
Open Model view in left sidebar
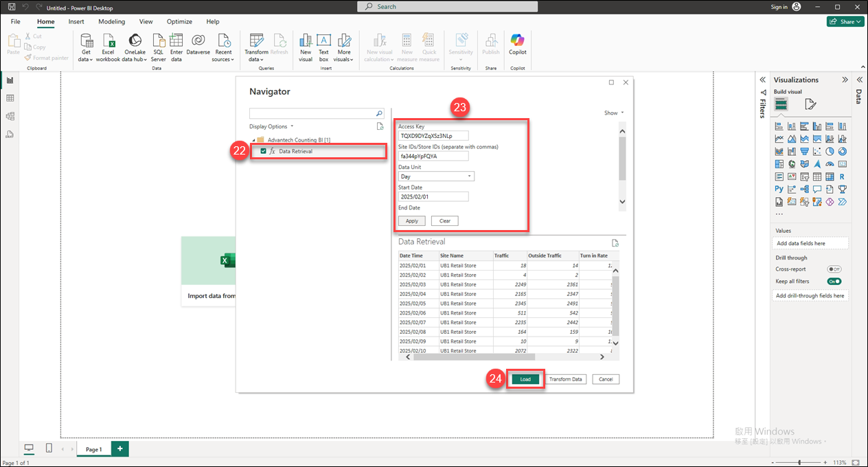(x=10, y=116)
